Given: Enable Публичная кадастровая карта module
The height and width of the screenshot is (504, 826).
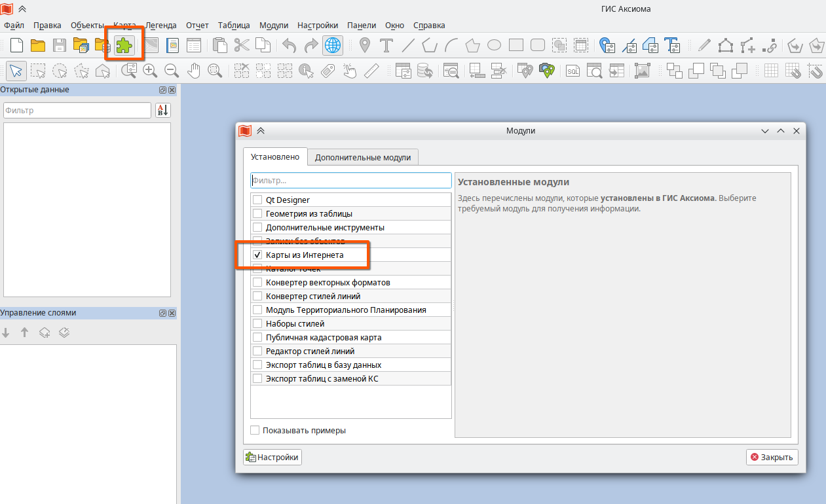Looking at the screenshot, I should 257,337.
